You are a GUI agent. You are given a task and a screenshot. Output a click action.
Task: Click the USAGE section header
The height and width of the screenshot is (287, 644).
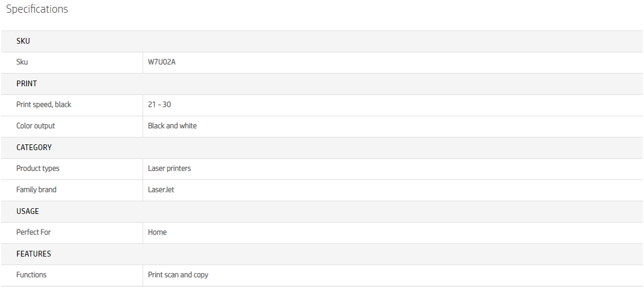pyautogui.click(x=28, y=211)
